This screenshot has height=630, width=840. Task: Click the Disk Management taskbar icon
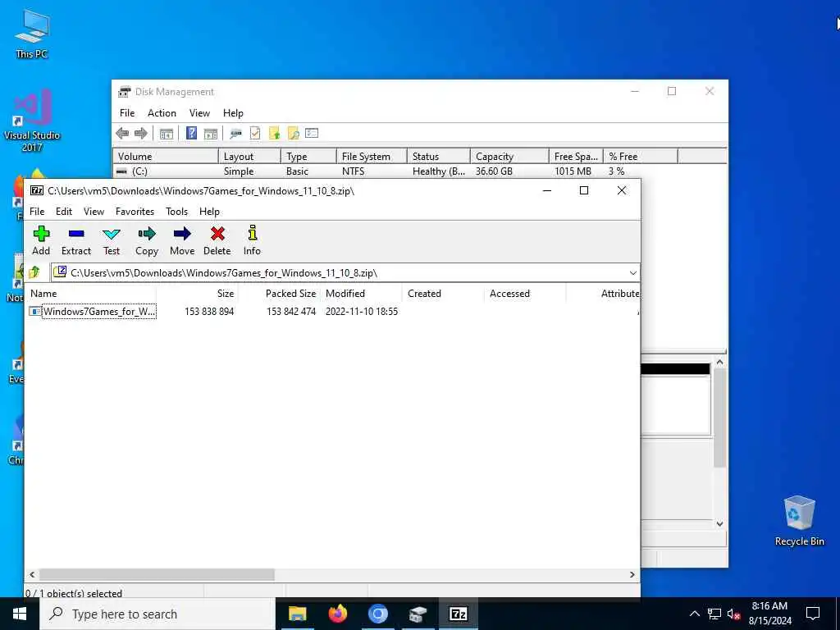tap(418, 614)
